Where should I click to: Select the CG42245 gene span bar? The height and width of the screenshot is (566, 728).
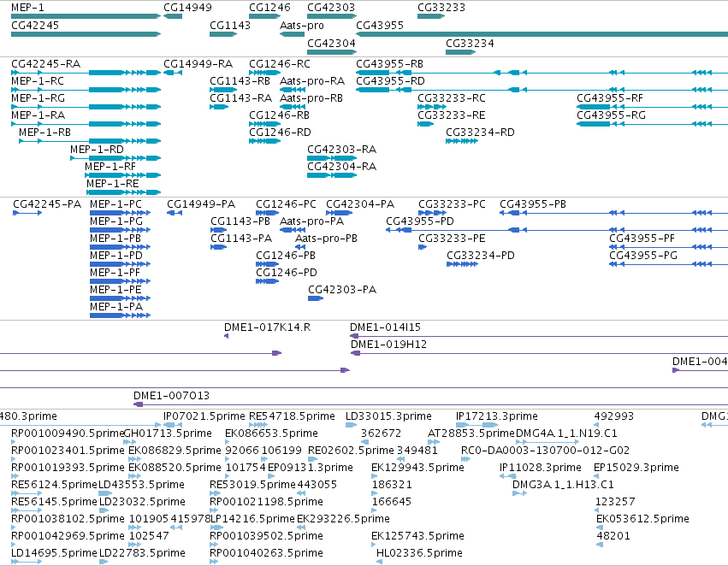[x=86, y=34]
